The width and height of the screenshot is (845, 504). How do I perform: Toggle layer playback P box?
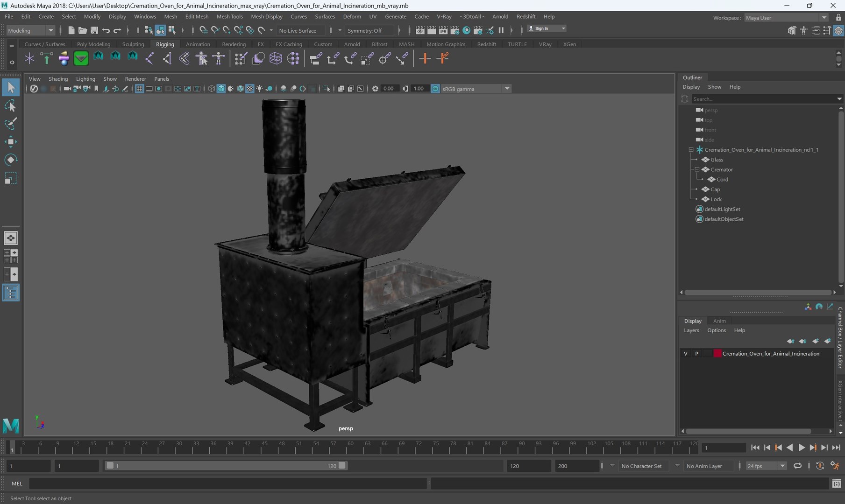(x=696, y=354)
